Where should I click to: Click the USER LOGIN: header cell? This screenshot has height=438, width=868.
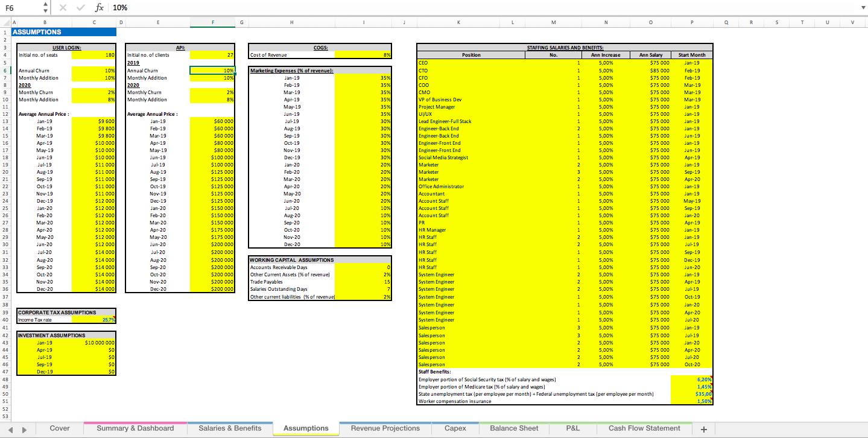tap(67, 47)
